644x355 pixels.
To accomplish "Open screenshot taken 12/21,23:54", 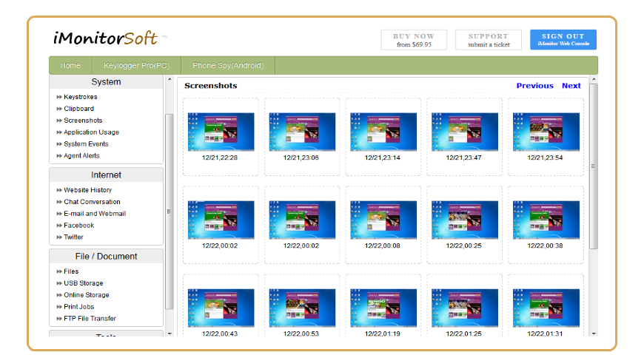I will tap(546, 132).
